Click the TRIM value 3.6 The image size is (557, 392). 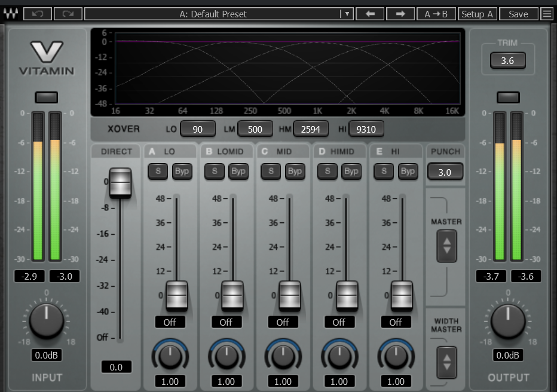click(x=507, y=60)
